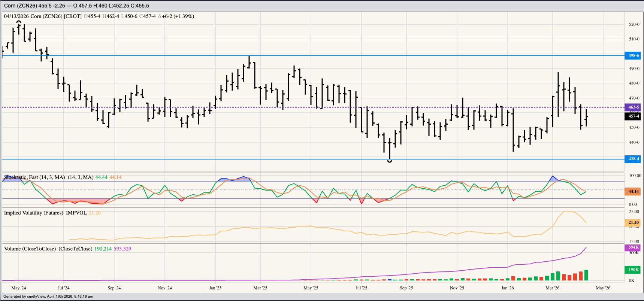
Task: Select the Implied Volatility (Futures) label
Action: click(x=34, y=213)
